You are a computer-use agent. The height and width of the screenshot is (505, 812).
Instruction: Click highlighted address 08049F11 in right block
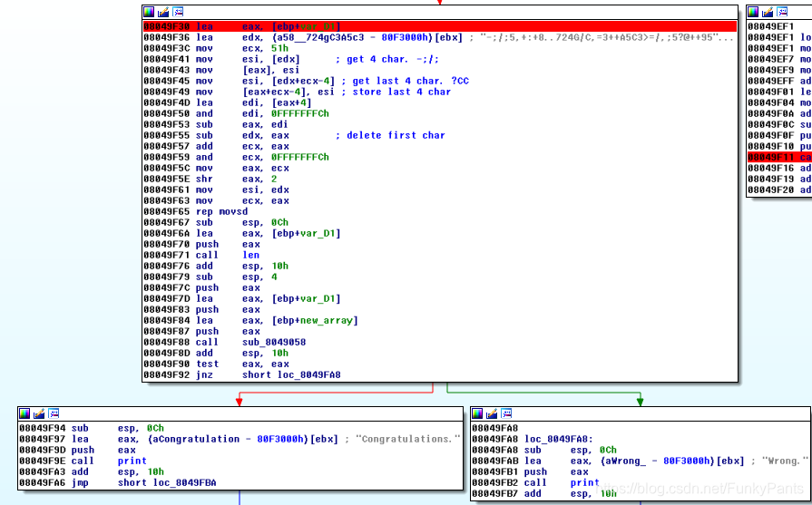(770, 157)
